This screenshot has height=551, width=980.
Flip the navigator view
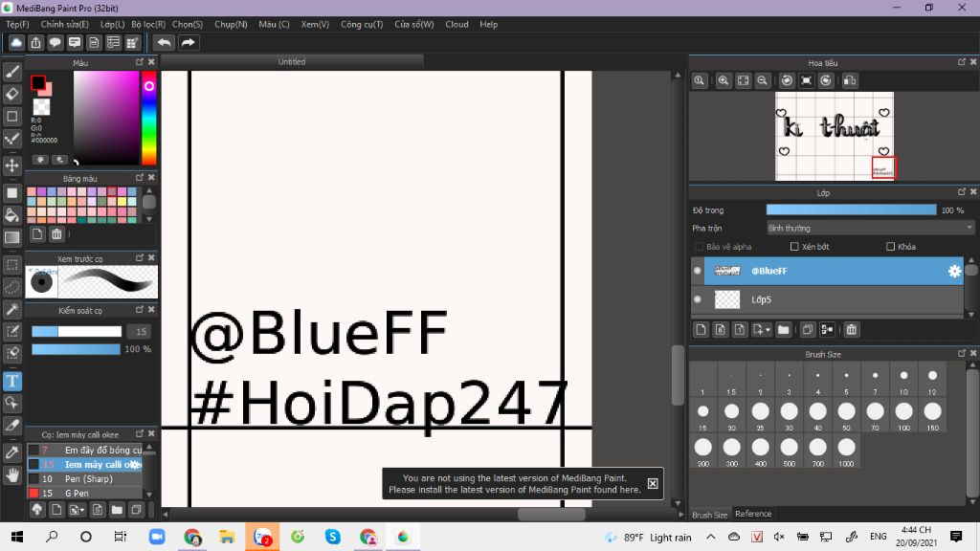(850, 80)
